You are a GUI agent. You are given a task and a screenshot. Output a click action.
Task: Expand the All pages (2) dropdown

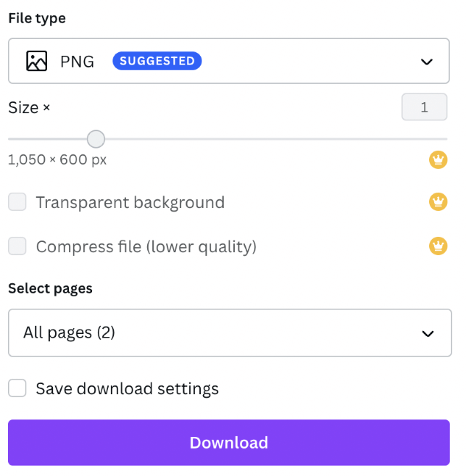tap(230, 333)
